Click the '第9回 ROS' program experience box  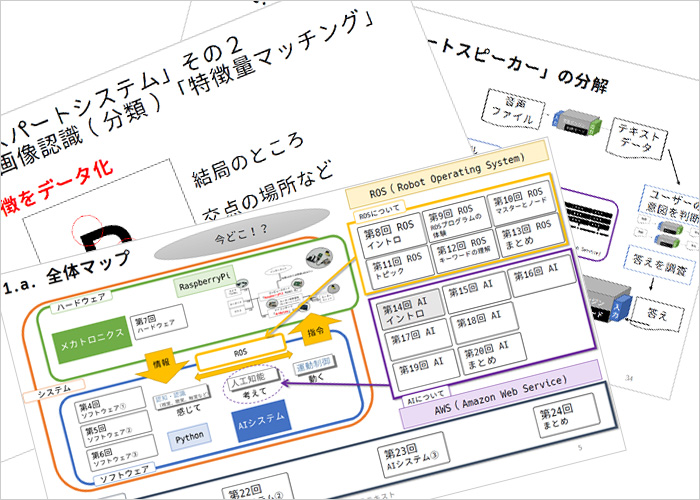coord(455,220)
